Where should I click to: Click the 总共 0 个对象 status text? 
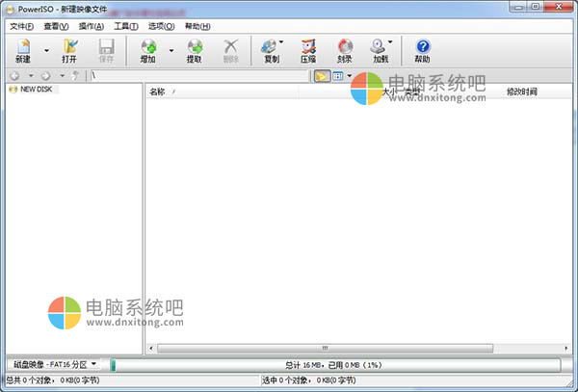(53, 380)
